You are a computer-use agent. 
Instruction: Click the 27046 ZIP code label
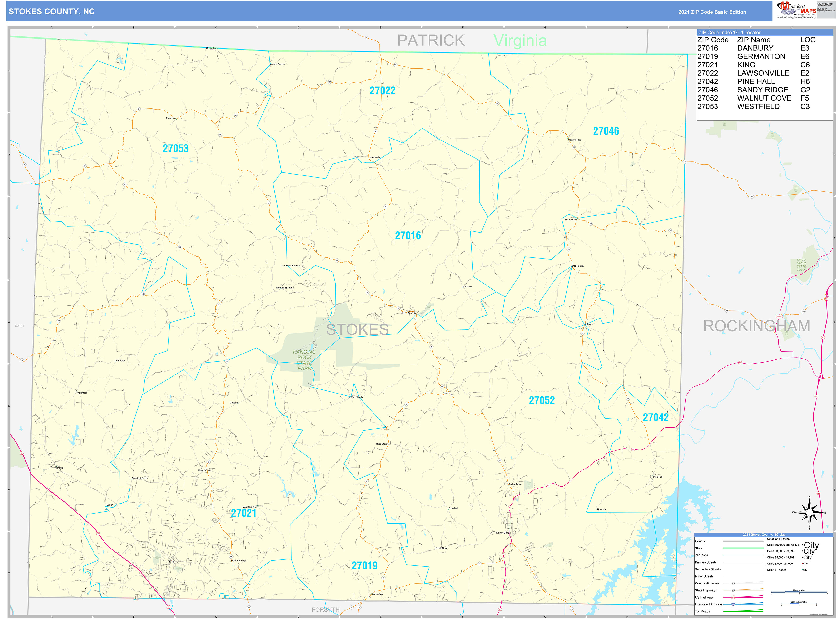pos(606,131)
